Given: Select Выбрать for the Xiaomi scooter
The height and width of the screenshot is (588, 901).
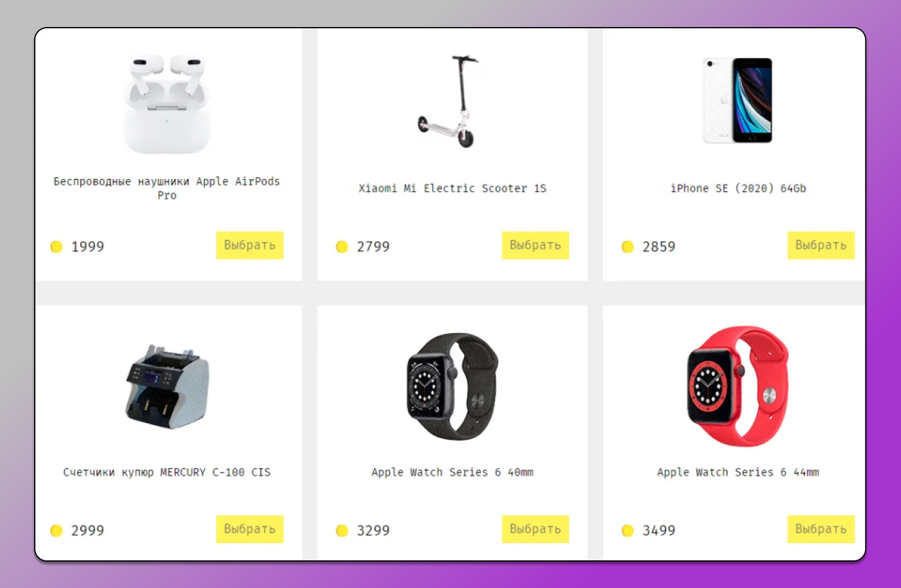Looking at the screenshot, I should click(535, 245).
